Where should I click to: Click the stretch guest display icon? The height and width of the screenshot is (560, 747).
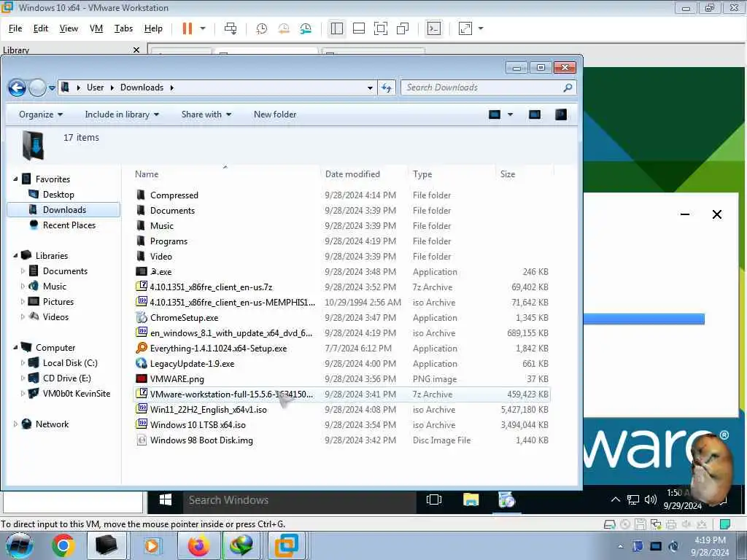(x=465, y=28)
